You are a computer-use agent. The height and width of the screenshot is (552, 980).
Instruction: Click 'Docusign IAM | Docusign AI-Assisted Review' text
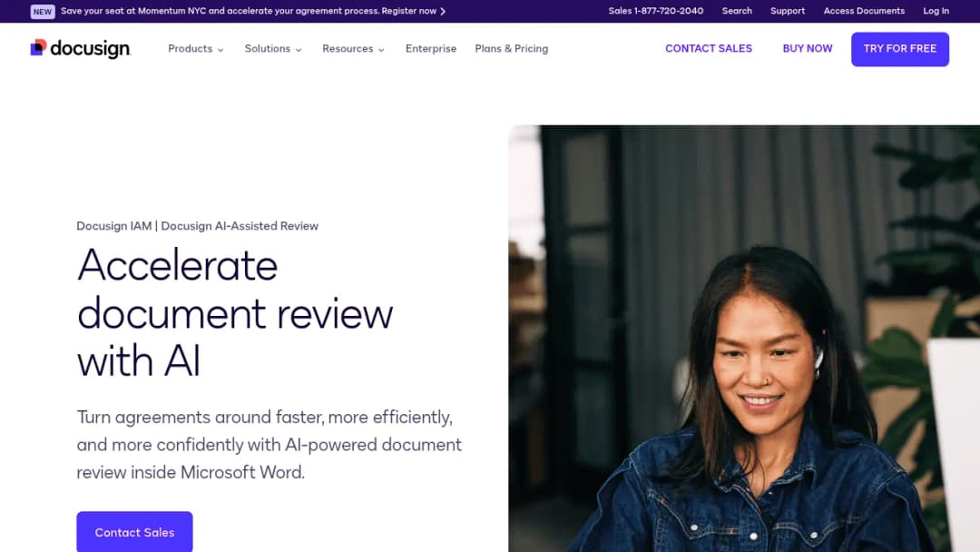click(x=198, y=226)
